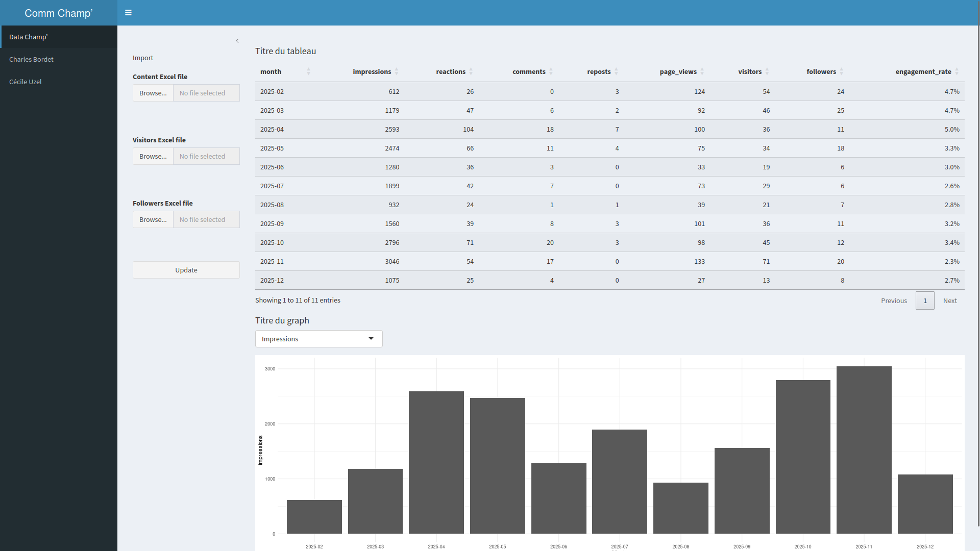Click reactions value 104
The image size is (980, 551).
click(x=468, y=129)
